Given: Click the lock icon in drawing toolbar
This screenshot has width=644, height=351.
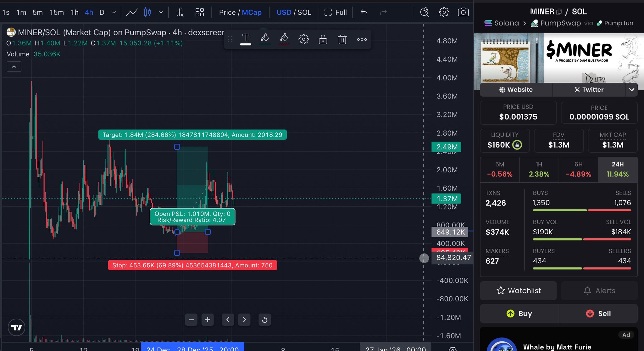Looking at the screenshot, I should tap(323, 40).
